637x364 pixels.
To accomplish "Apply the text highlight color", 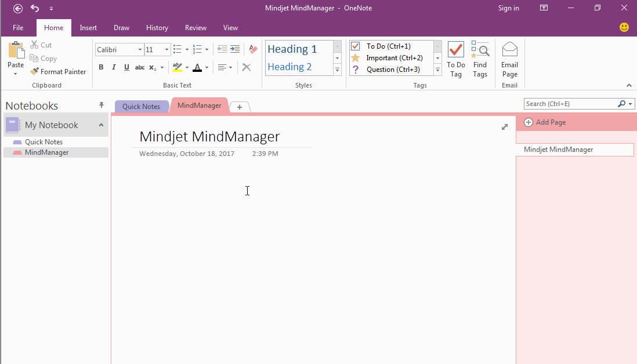I will click(x=177, y=67).
